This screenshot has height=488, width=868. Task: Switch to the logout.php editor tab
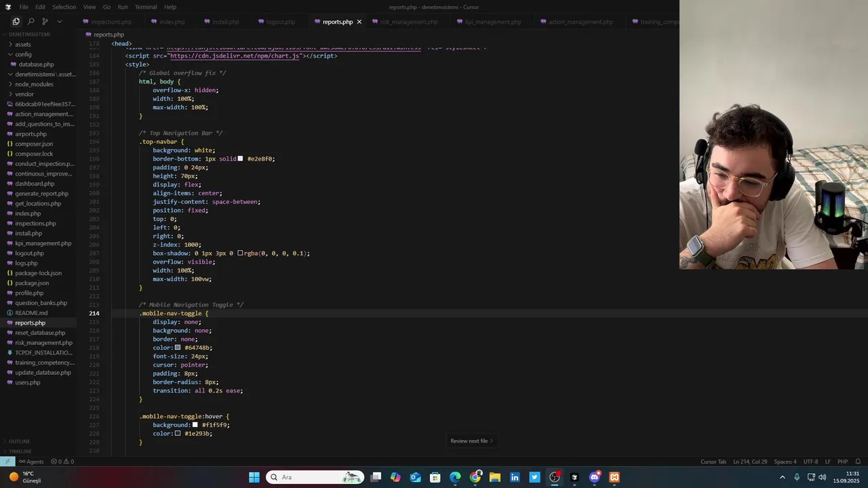pyautogui.click(x=277, y=22)
